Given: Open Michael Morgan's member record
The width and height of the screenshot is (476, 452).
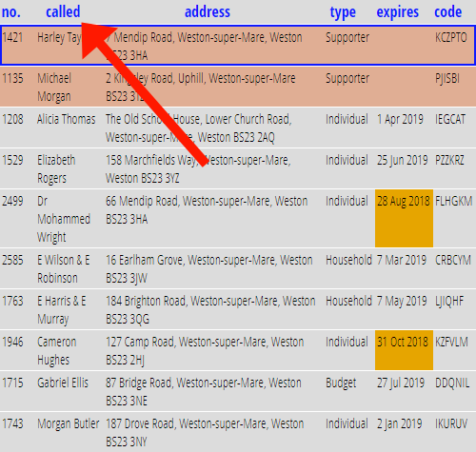Looking at the screenshot, I should click(238, 87).
